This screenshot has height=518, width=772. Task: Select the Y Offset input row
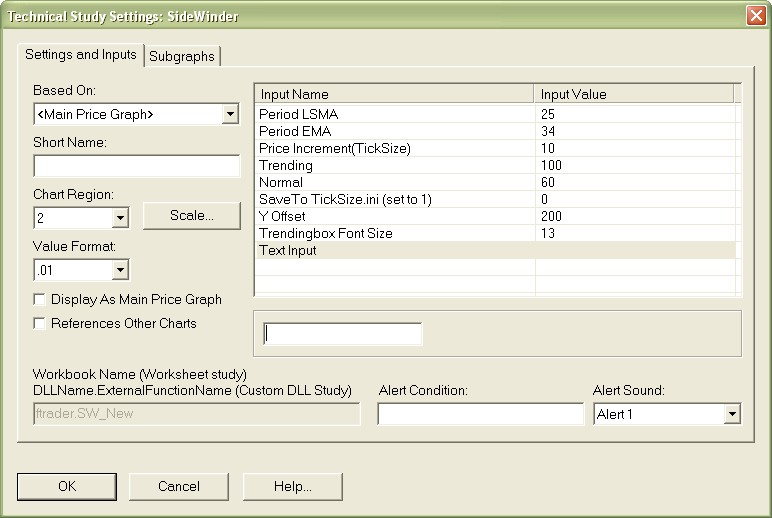(395, 216)
